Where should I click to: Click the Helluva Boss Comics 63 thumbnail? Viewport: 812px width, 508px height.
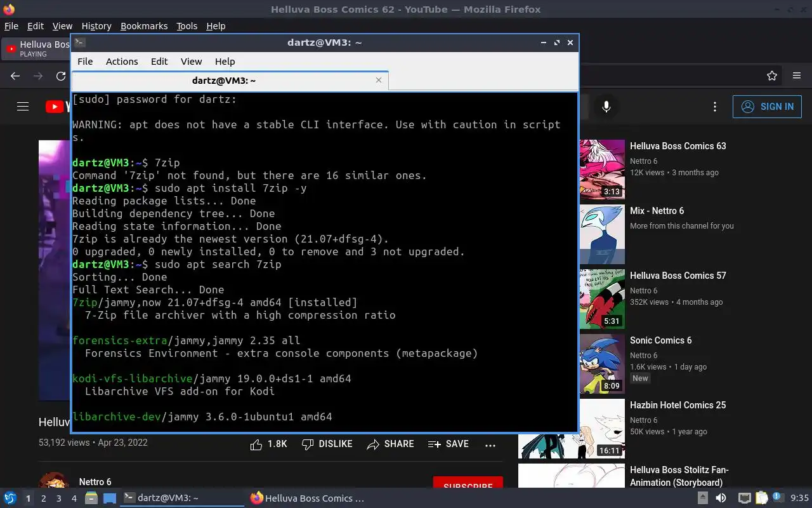pos(602,170)
